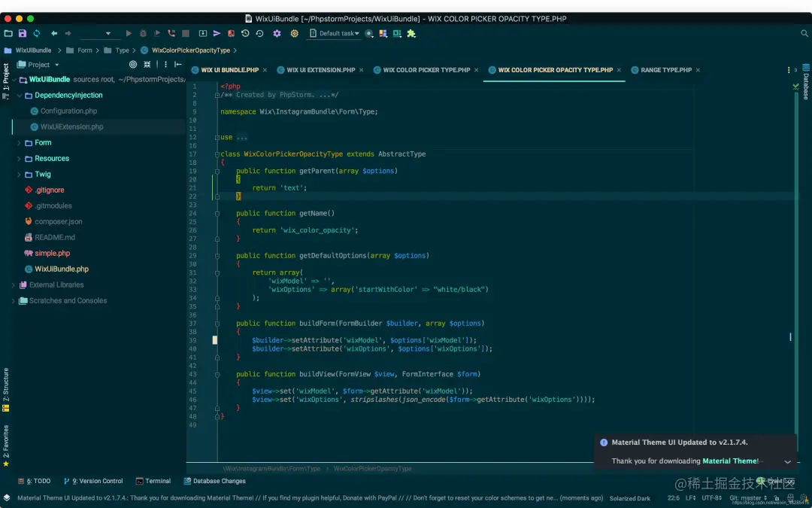The height and width of the screenshot is (508, 812).
Task: Toggle the 1: Project side panel button
Action: 6,82
